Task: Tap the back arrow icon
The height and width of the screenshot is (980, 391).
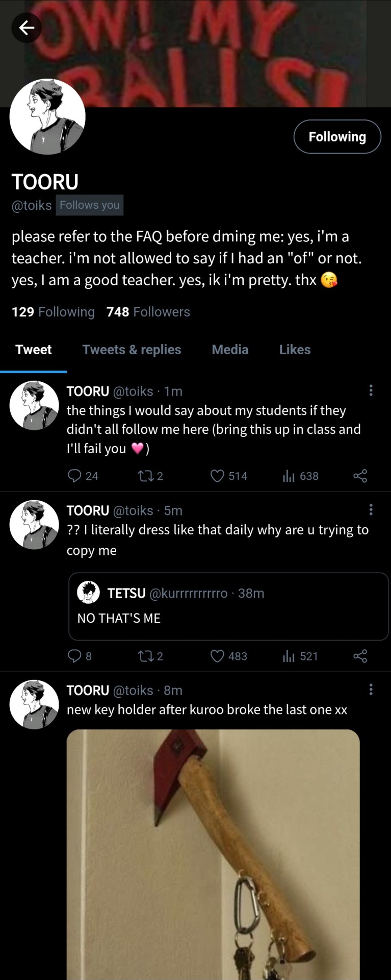Action: (x=27, y=28)
